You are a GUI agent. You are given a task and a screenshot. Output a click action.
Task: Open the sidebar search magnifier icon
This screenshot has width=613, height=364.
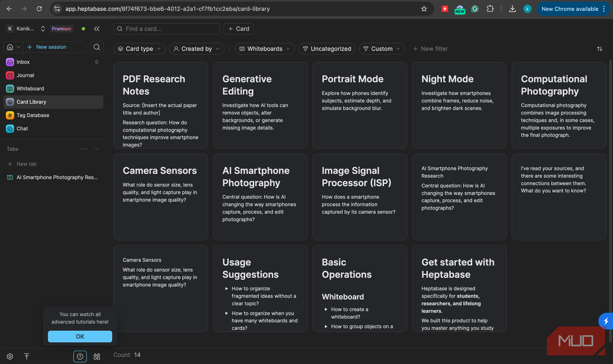pos(97,47)
